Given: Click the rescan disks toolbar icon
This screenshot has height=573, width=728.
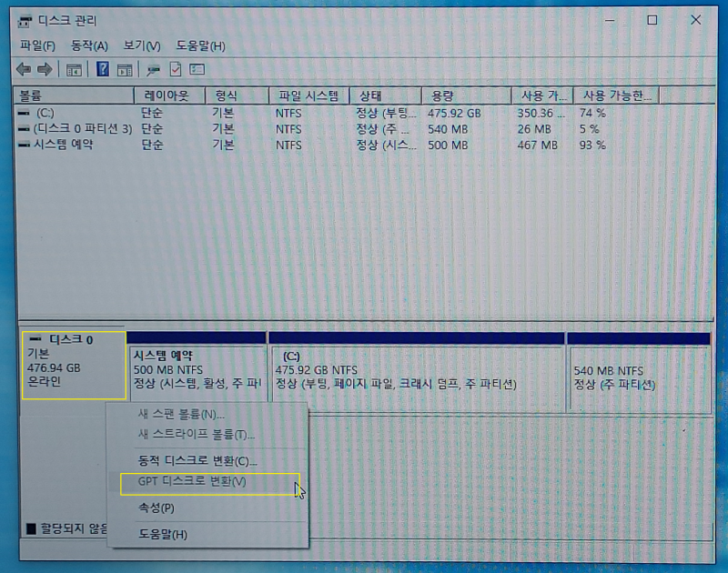Looking at the screenshot, I should pos(153,70).
